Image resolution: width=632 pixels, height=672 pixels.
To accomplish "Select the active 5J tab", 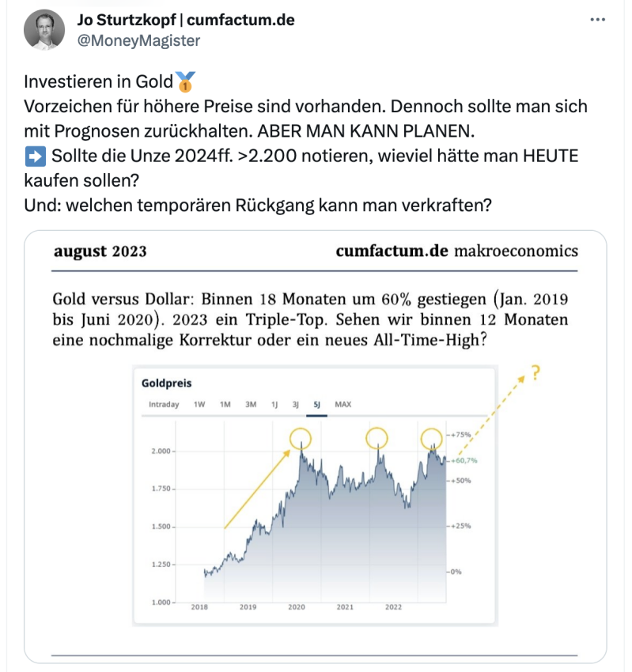I will coord(317,405).
